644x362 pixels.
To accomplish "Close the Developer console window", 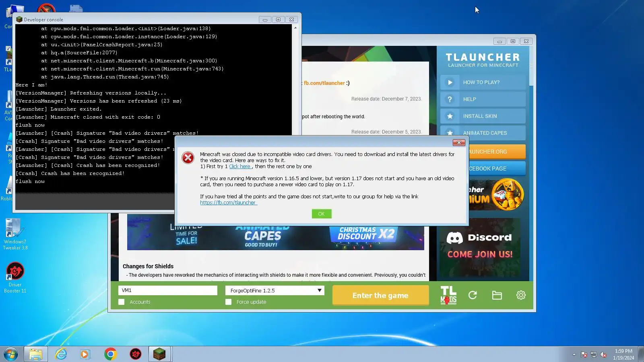I will (x=292, y=19).
